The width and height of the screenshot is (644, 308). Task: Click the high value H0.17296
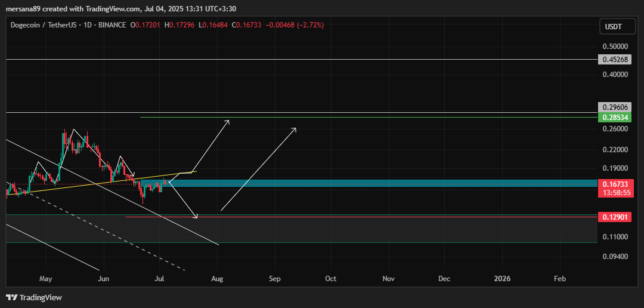click(x=179, y=25)
